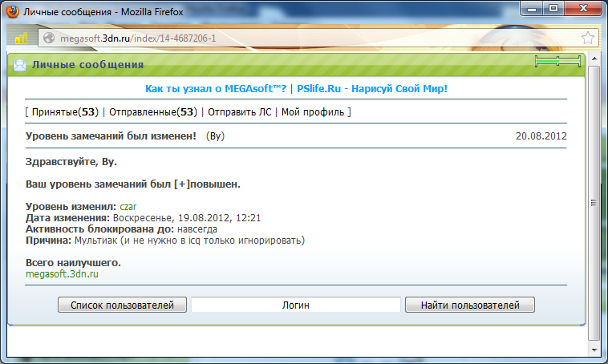Click the yellow signal bars icon

21,38
